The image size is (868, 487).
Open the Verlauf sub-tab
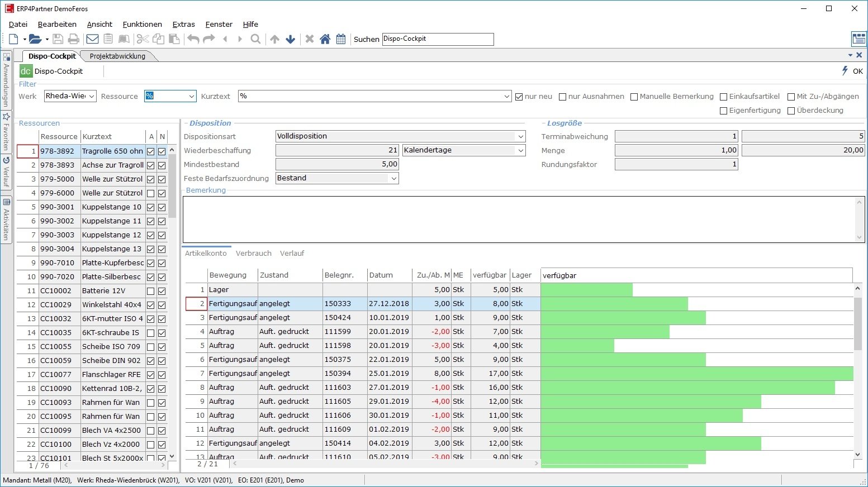pyautogui.click(x=292, y=253)
